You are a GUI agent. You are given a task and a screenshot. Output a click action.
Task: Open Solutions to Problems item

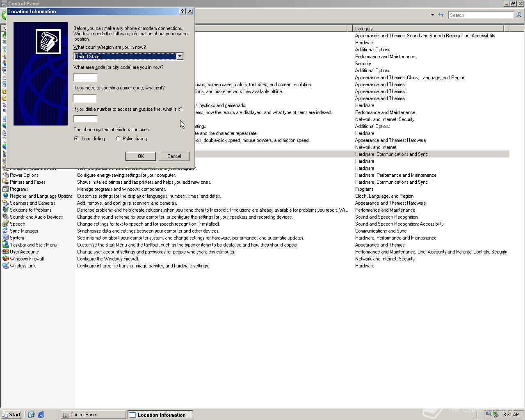31,210
